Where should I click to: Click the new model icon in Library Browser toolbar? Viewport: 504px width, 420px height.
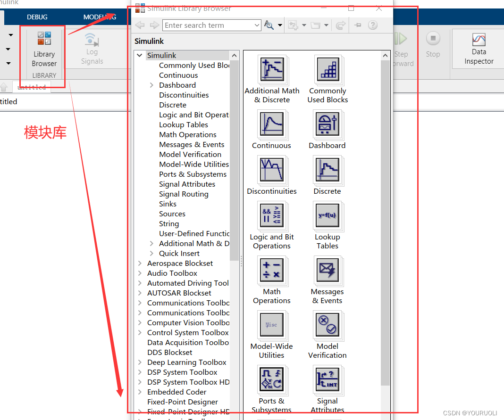point(293,25)
